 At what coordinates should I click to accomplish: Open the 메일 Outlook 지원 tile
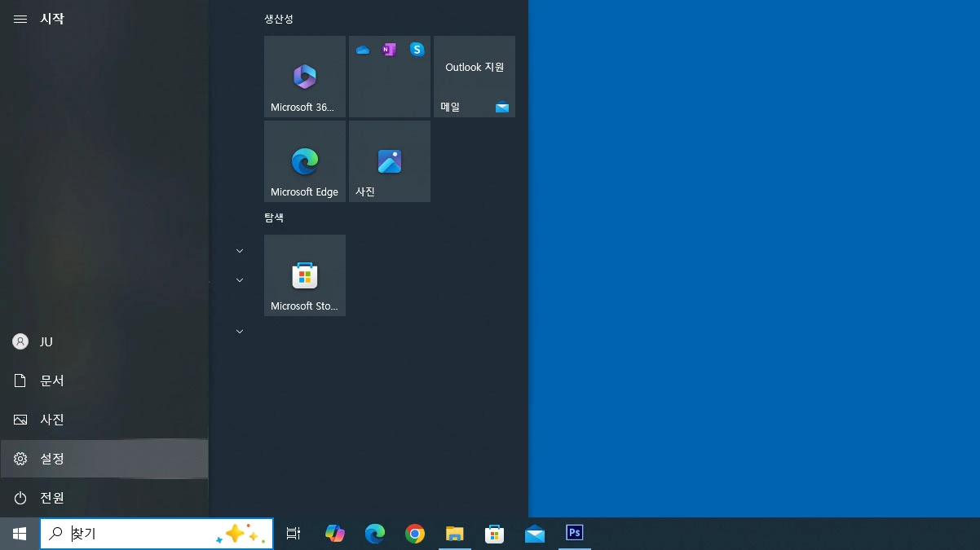pos(475,77)
